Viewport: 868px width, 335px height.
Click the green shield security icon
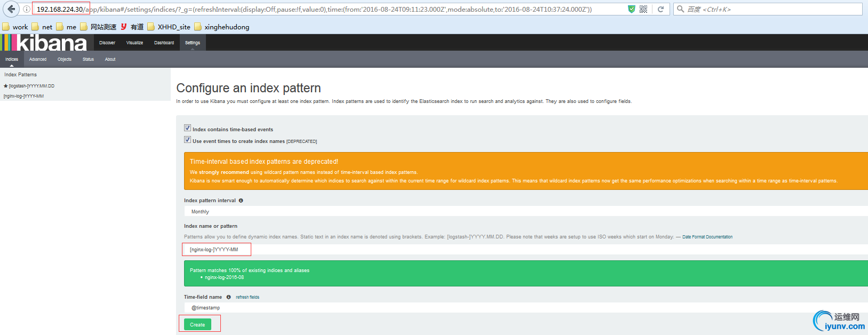(x=632, y=9)
